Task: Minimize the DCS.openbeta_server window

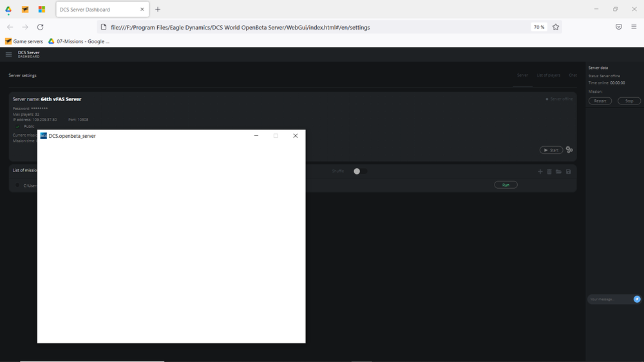Action: tap(256, 136)
